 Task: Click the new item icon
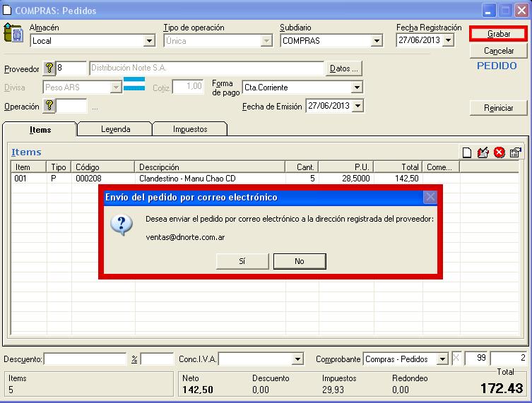tap(467, 152)
